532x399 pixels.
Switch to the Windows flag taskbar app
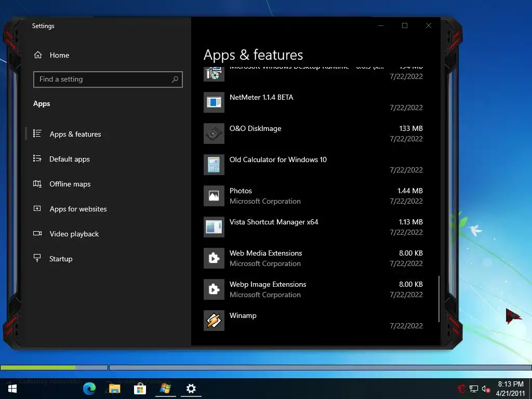(165, 389)
